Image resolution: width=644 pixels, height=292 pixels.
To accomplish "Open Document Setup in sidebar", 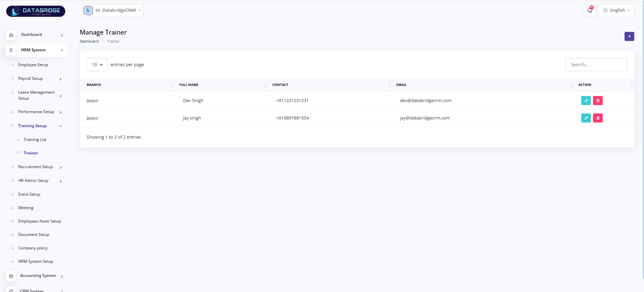I will pos(34,235).
